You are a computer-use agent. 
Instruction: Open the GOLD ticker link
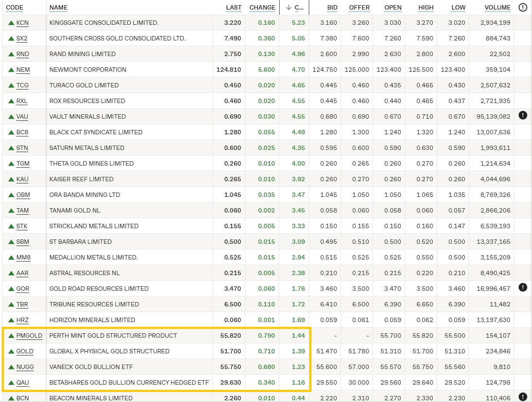point(25,351)
